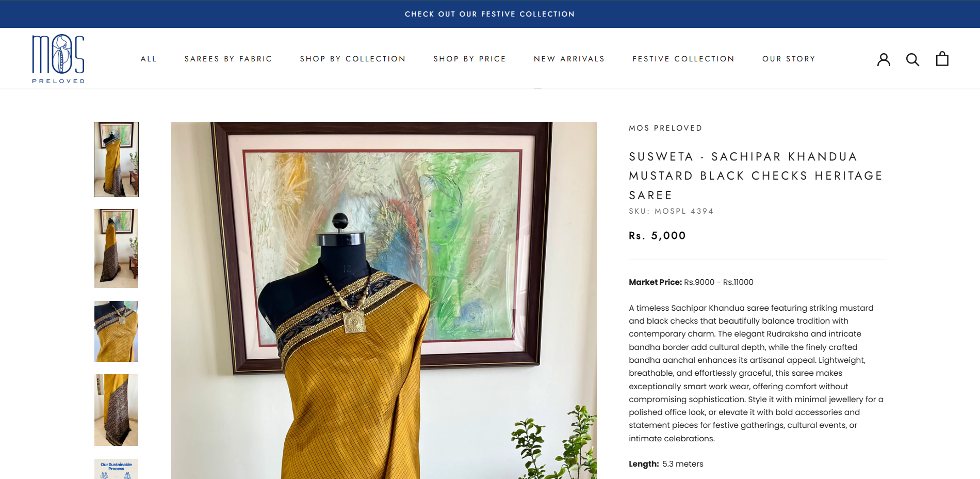Click the main saree product image
This screenshot has height=479, width=980.
pos(384,300)
